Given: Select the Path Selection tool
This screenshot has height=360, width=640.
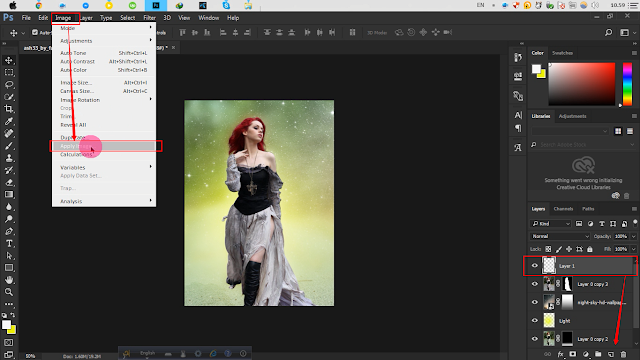Looking at the screenshot, I should click(x=9, y=256).
